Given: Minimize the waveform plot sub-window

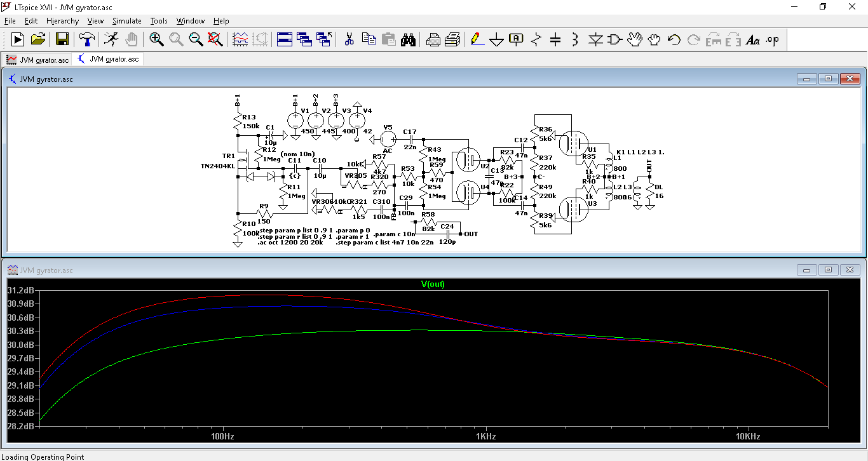Looking at the screenshot, I should click(x=807, y=270).
